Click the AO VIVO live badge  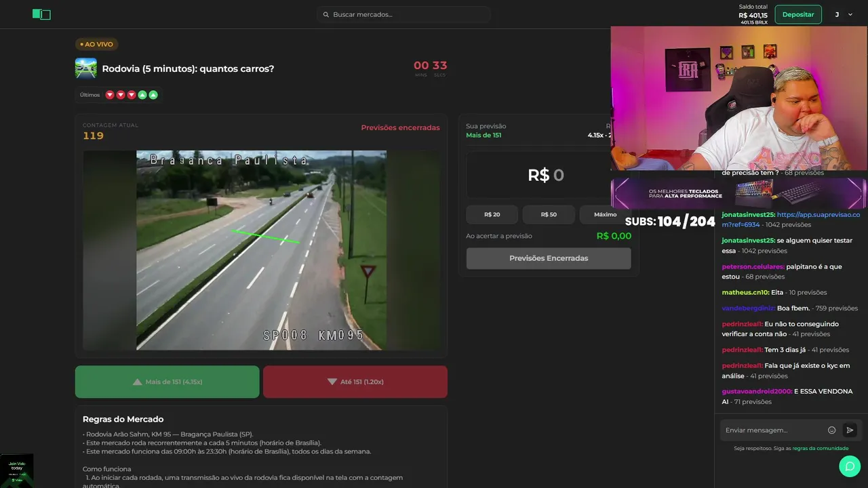click(96, 44)
